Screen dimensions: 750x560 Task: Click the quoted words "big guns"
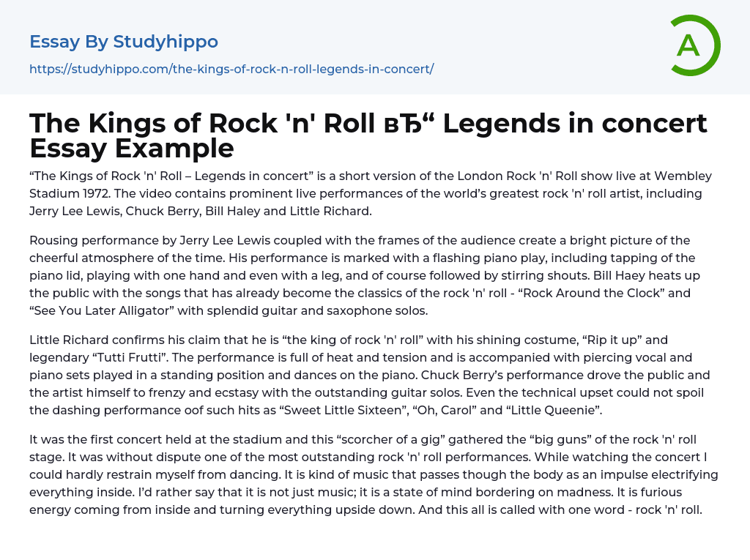click(x=519, y=439)
